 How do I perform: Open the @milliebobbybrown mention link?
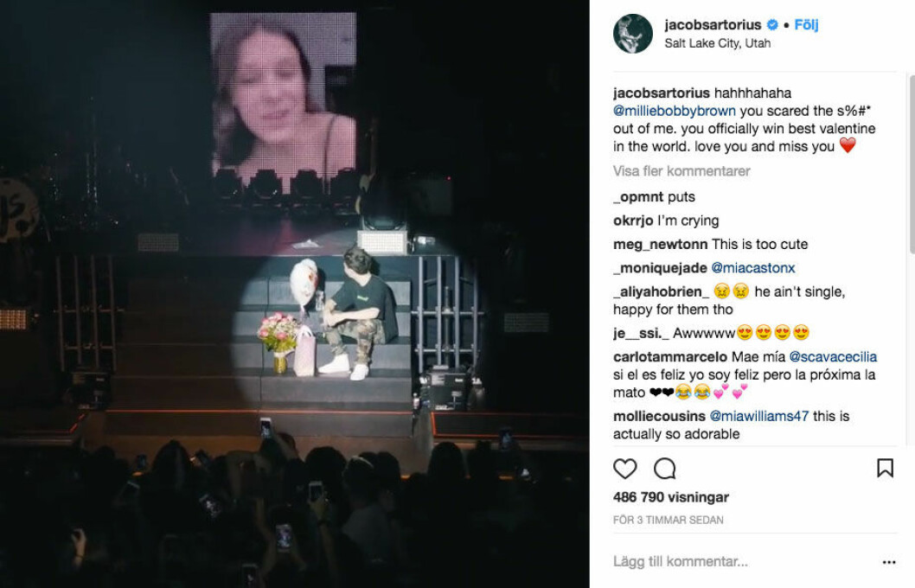(x=674, y=111)
